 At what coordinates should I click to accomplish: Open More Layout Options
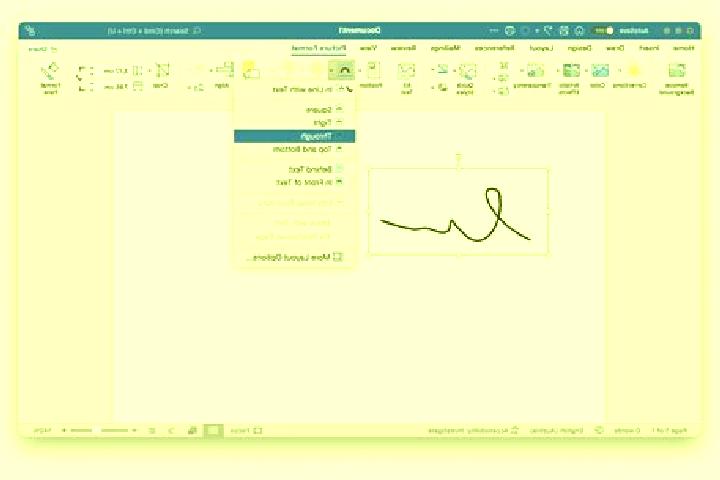tap(294, 257)
